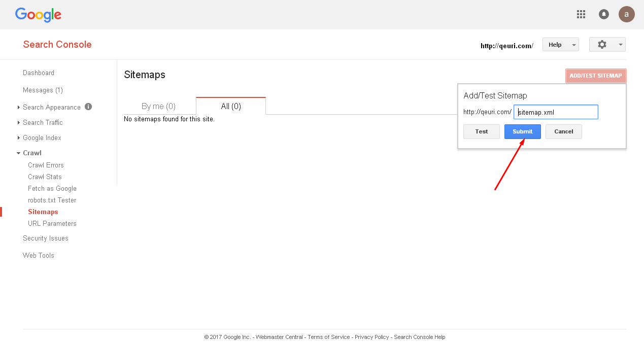Open Security Issues

46,238
